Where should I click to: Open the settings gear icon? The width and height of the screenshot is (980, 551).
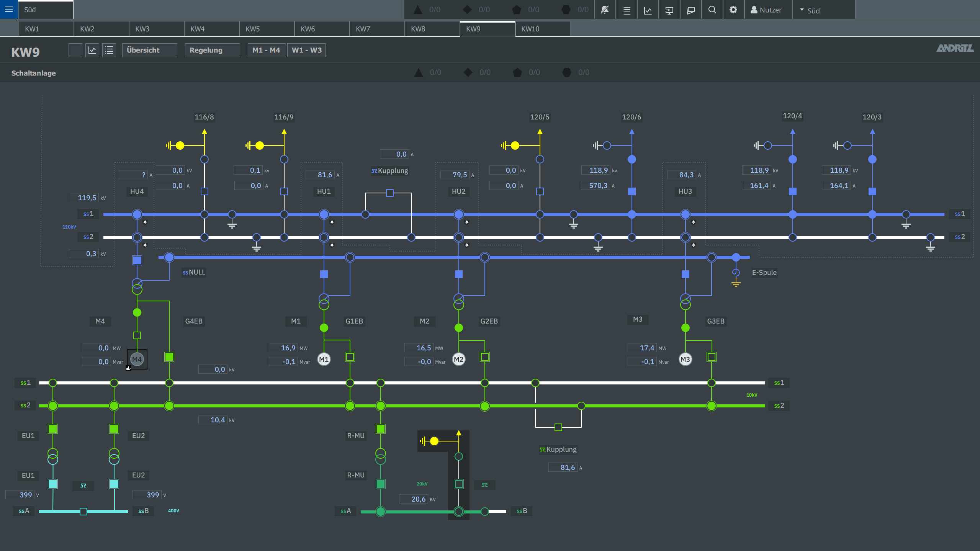(733, 10)
